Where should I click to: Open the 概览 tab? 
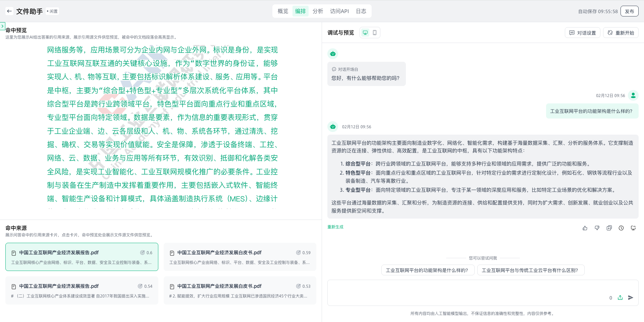[283, 11]
